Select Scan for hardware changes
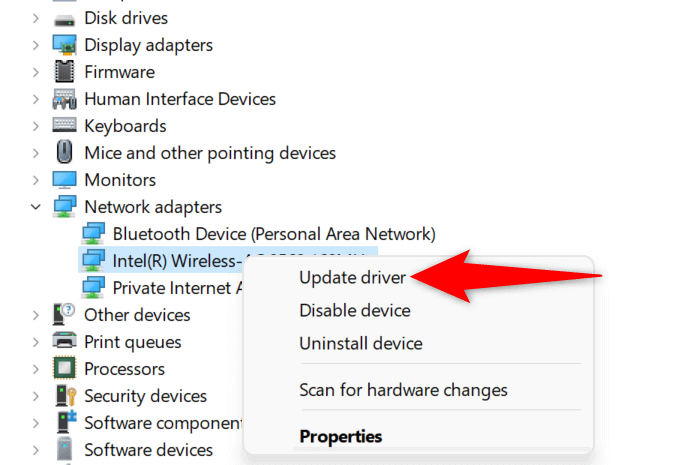The image size is (680, 465). pos(403,390)
